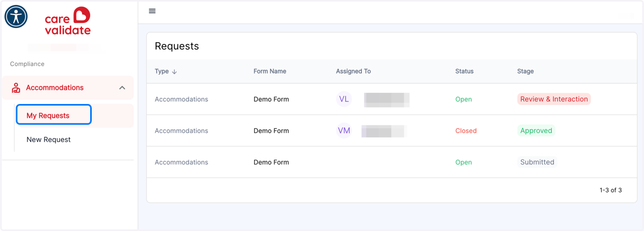Click the Approved stage badge
This screenshot has height=231, width=644.
(x=536, y=131)
